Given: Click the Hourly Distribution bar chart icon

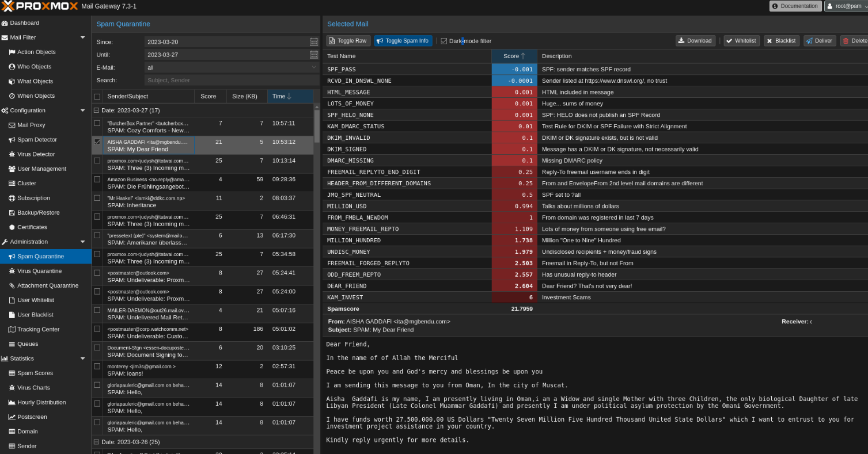Looking at the screenshot, I should [12, 402].
